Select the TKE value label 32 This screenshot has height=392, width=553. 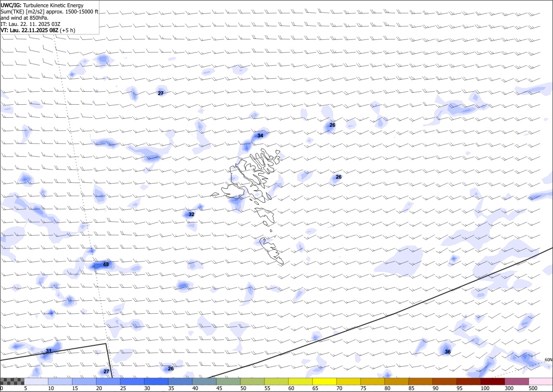coord(191,214)
